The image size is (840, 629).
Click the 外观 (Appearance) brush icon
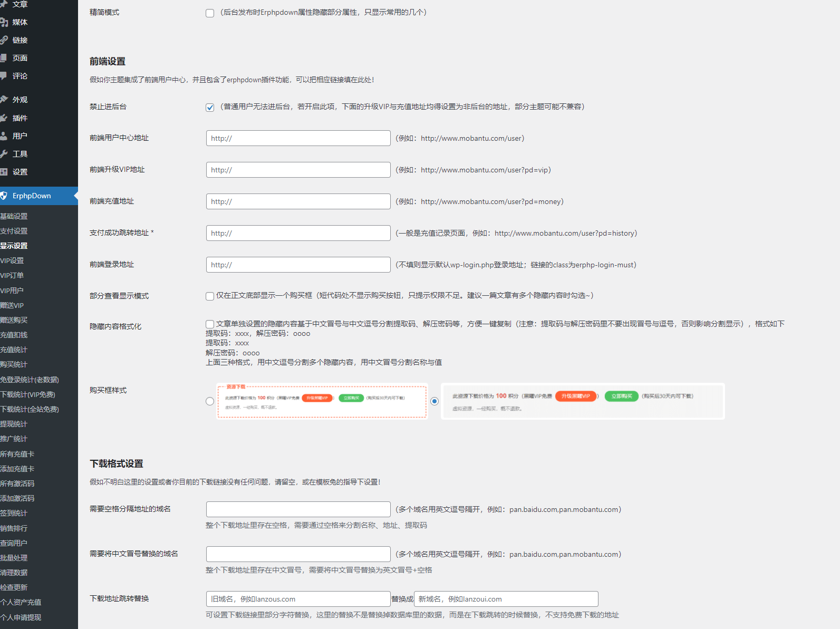click(x=4, y=100)
